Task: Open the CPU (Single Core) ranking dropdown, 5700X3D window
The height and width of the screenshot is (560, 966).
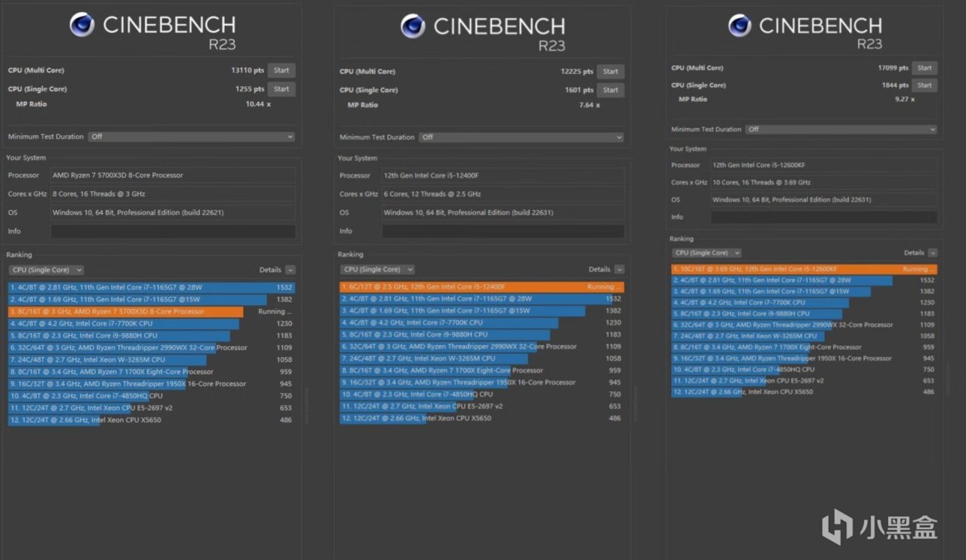Action: 46,269
